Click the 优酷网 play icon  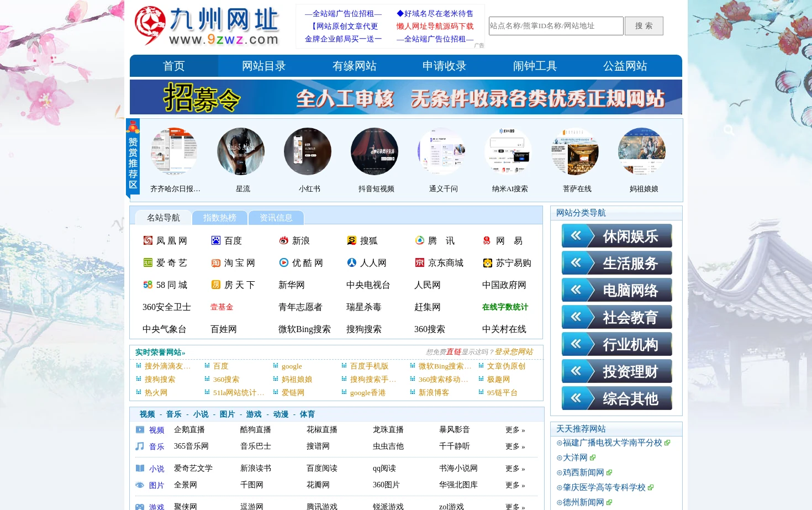(283, 262)
